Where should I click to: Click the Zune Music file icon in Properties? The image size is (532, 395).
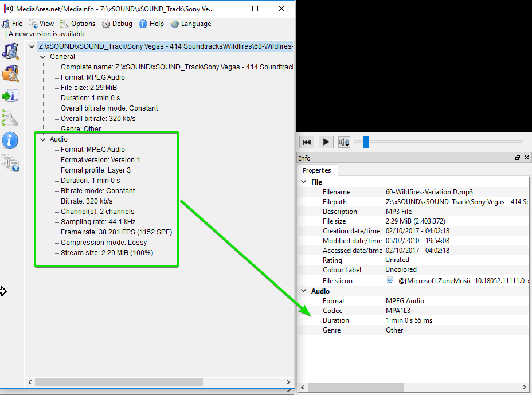click(390, 280)
